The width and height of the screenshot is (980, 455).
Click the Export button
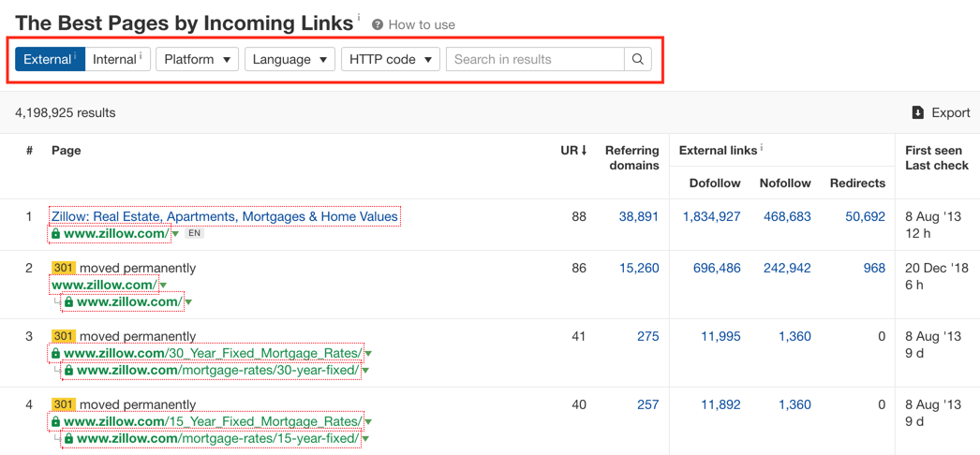point(942,113)
